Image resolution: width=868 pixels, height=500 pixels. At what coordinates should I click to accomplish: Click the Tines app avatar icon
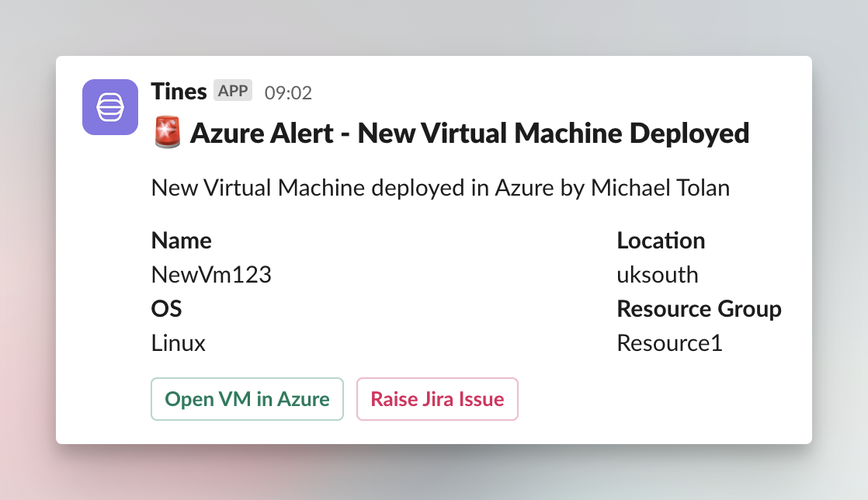110,107
